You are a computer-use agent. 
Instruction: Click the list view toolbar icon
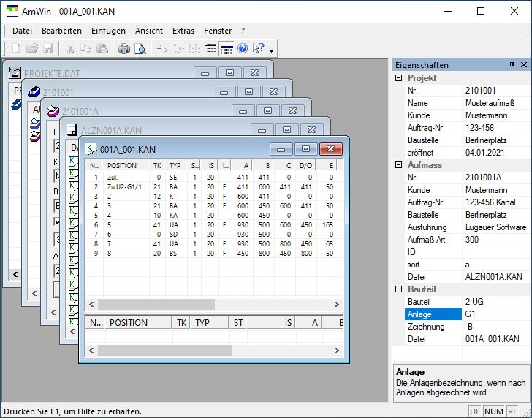pyautogui.click(x=194, y=48)
